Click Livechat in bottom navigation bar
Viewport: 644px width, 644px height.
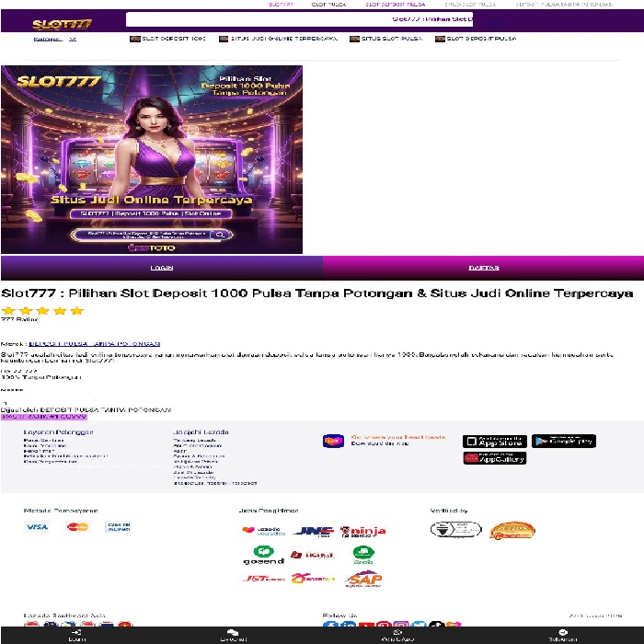[x=234, y=636]
